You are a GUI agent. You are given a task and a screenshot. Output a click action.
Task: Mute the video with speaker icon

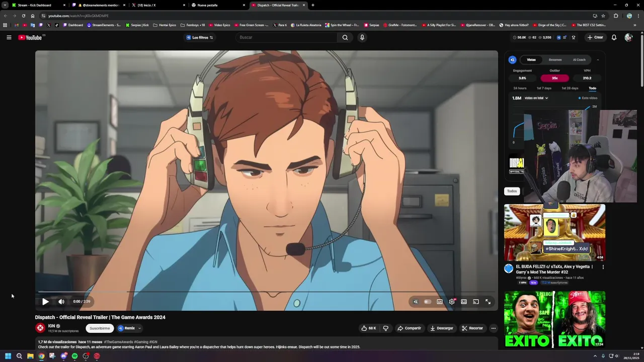(61, 302)
